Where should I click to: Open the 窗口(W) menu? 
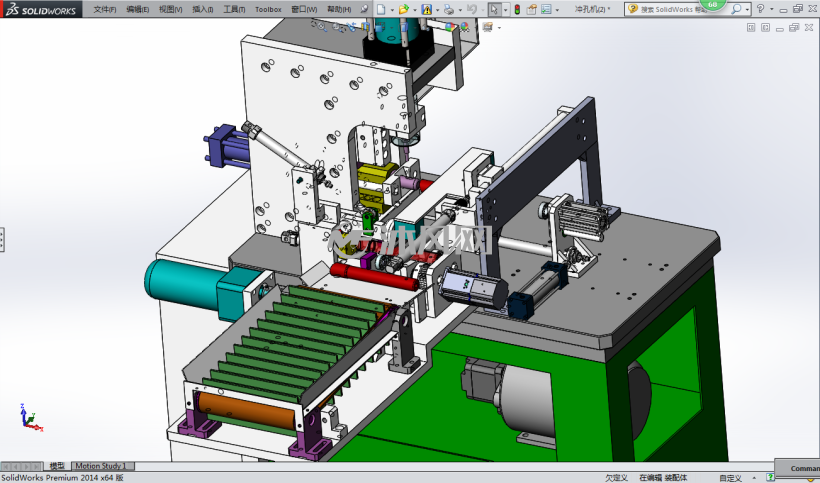tap(304, 9)
